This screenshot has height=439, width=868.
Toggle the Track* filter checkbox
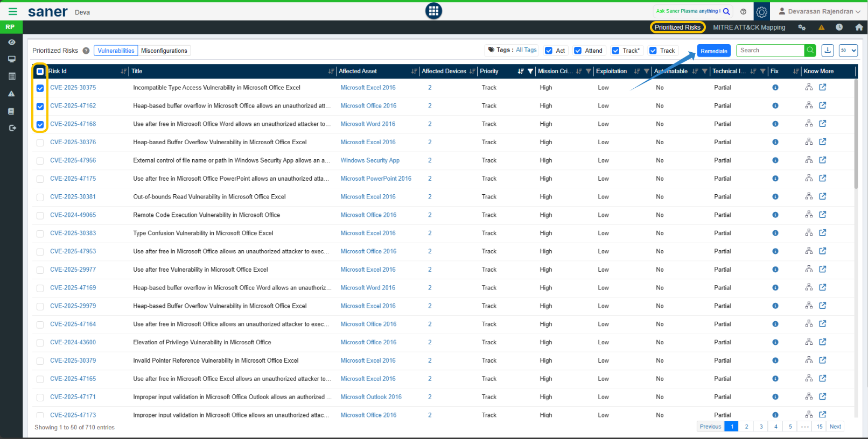click(x=615, y=51)
